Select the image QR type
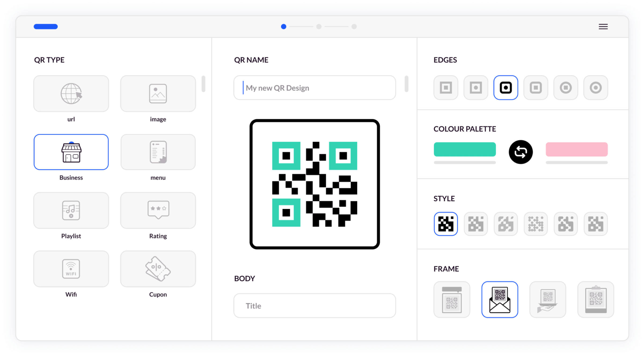This screenshot has width=644, height=356. tap(158, 94)
